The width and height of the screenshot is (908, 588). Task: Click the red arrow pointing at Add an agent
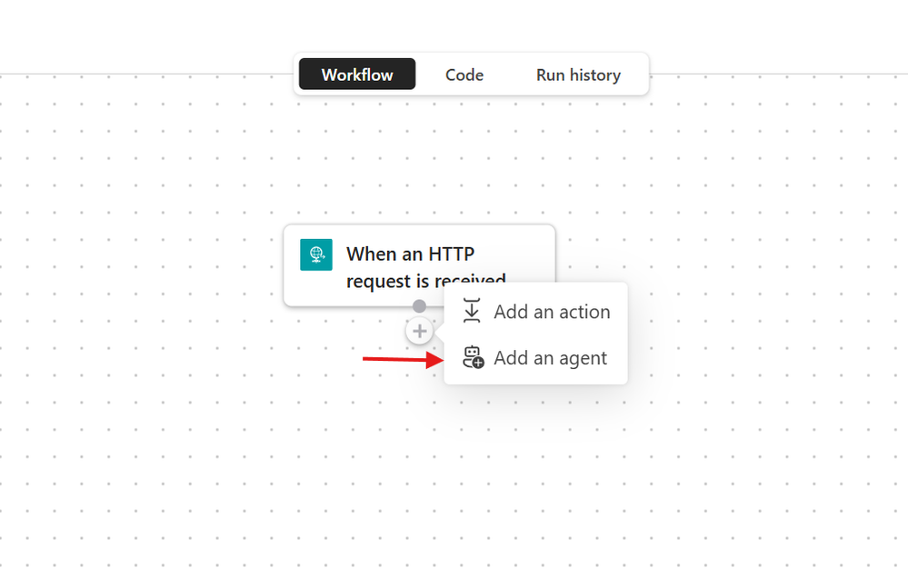tap(403, 359)
